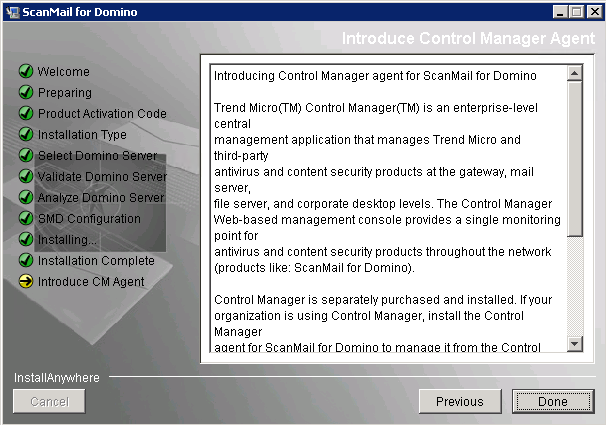Click the ScanMail title bar application icon

click(x=12, y=12)
